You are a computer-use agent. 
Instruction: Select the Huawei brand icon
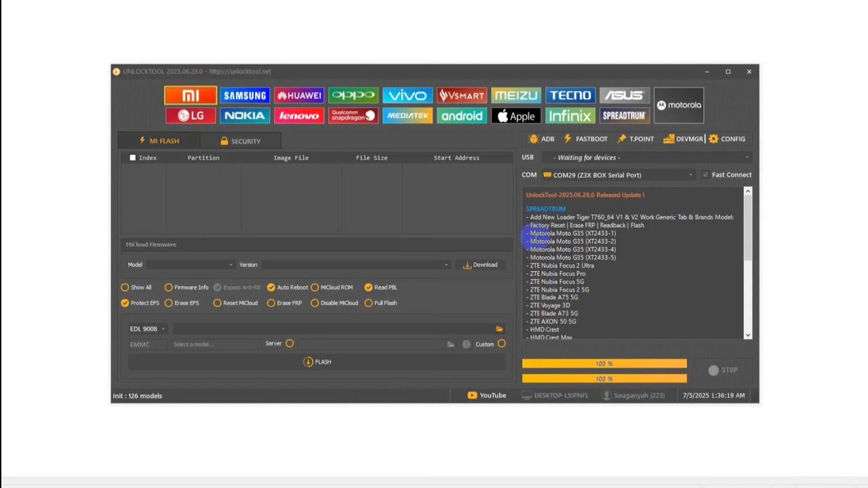point(299,96)
